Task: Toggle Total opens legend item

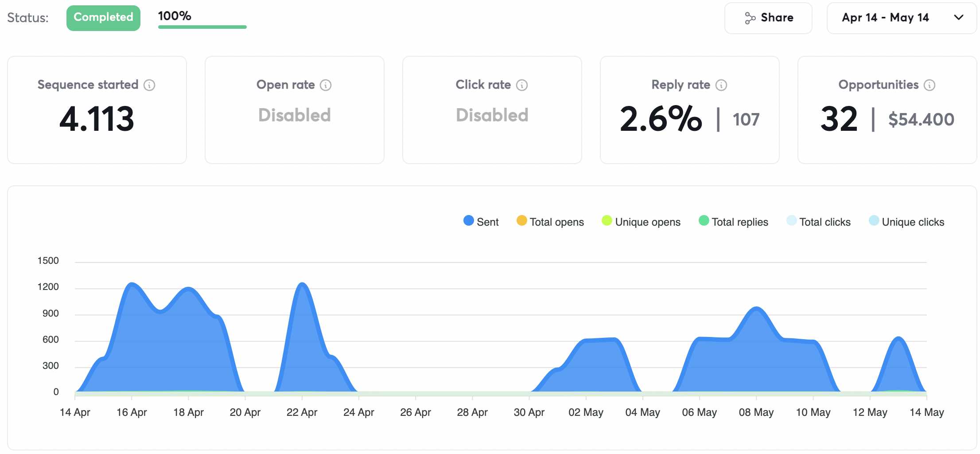Action: tap(550, 222)
